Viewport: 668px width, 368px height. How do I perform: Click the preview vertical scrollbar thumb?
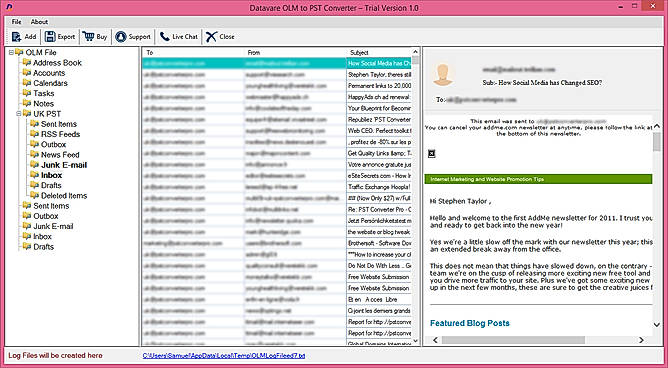pos(656,142)
